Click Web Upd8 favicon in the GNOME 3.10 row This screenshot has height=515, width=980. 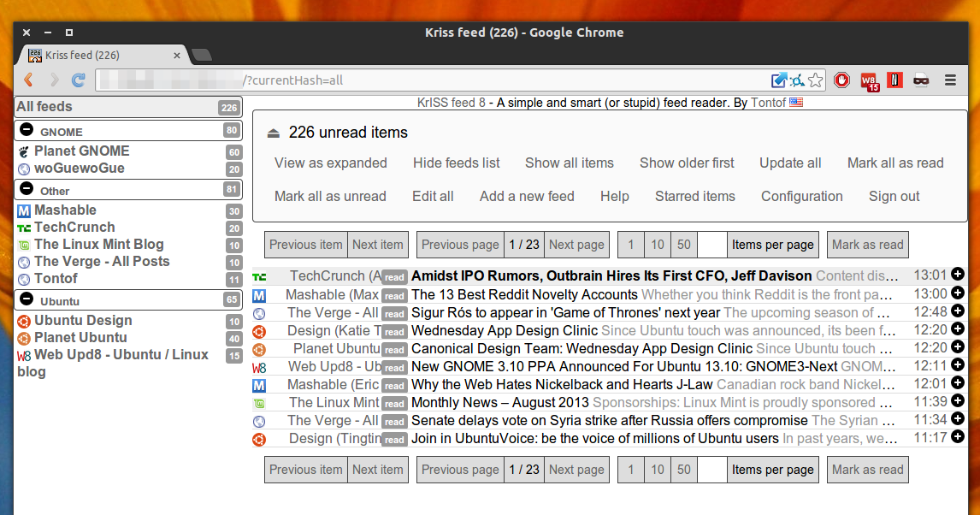click(x=259, y=368)
